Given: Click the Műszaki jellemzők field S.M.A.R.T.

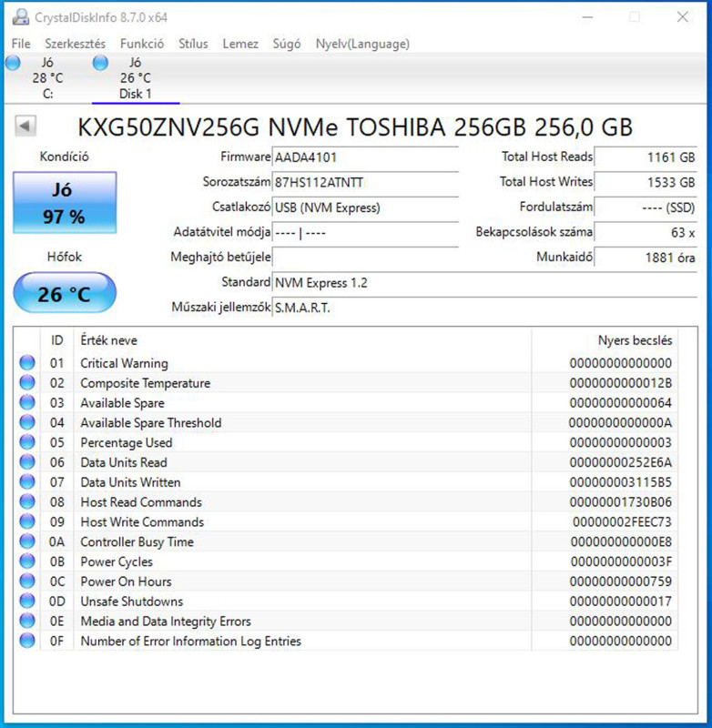Looking at the screenshot, I should (484, 308).
